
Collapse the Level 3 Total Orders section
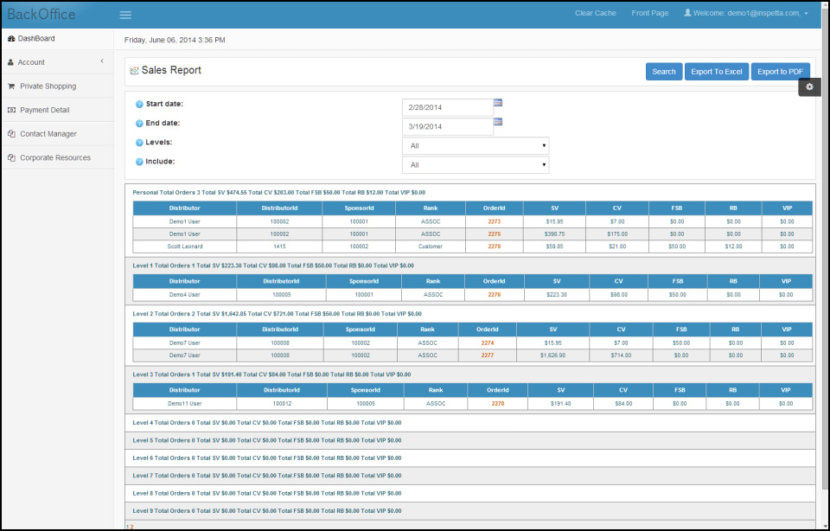point(272,375)
